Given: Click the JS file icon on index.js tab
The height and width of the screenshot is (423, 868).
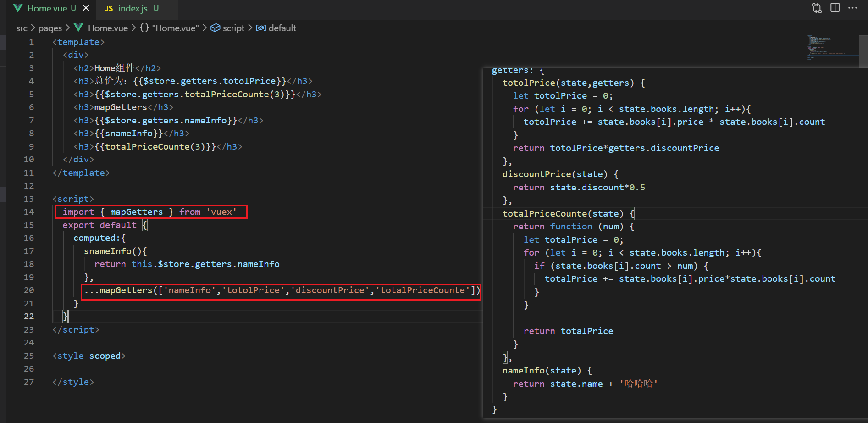Looking at the screenshot, I should tap(109, 8).
